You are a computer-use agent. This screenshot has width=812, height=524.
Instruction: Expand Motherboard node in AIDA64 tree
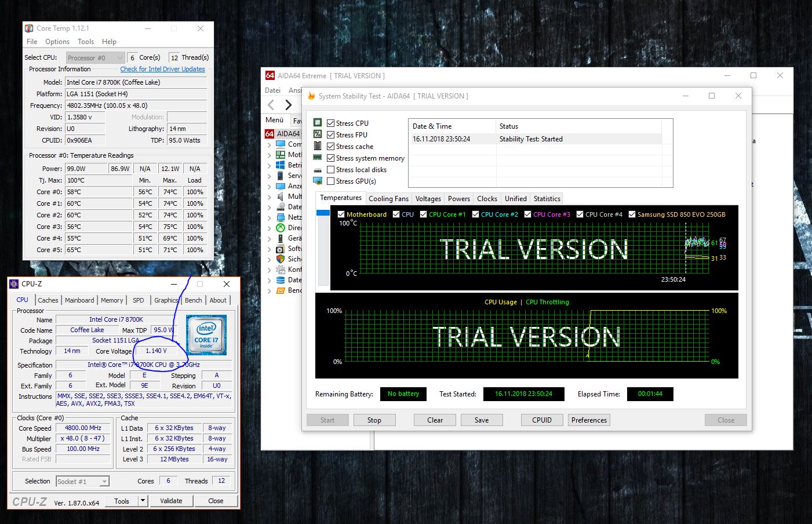[x=270, y=155]
